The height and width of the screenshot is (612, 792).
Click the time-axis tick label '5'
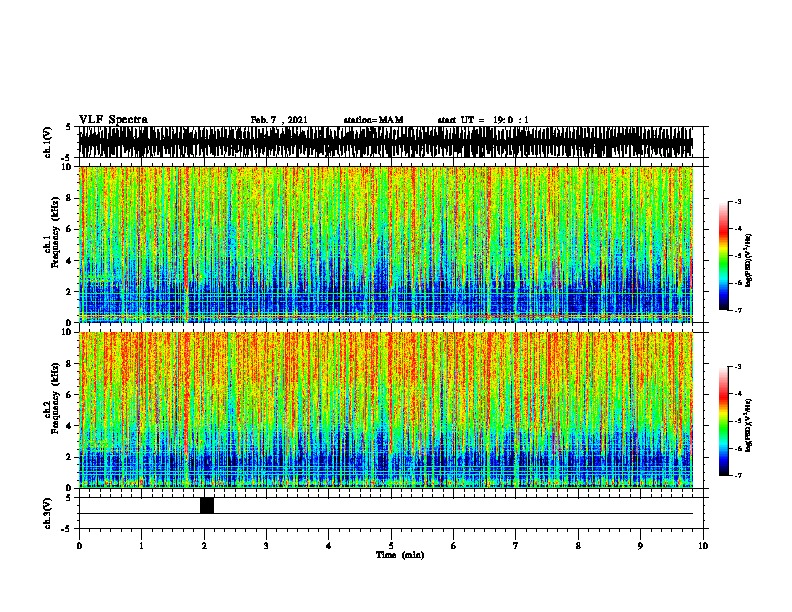391,546
